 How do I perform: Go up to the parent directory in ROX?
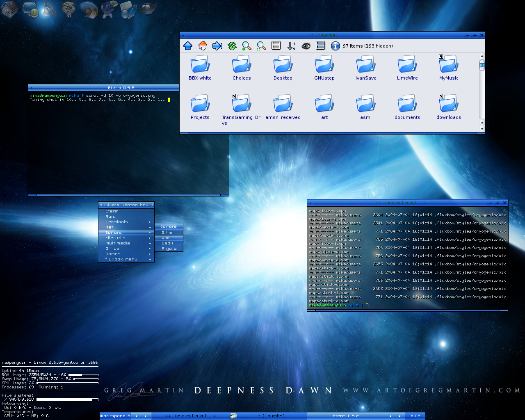pos(188,46)
